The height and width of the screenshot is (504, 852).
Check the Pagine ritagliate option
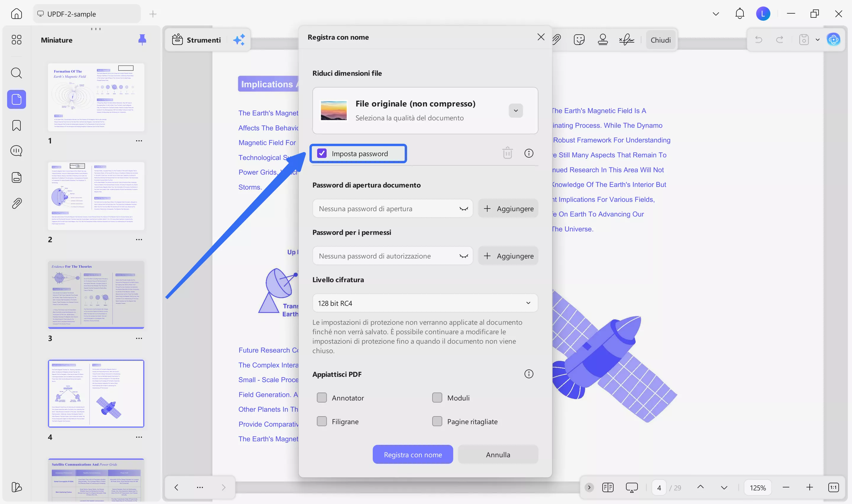(x=437, y=421)
